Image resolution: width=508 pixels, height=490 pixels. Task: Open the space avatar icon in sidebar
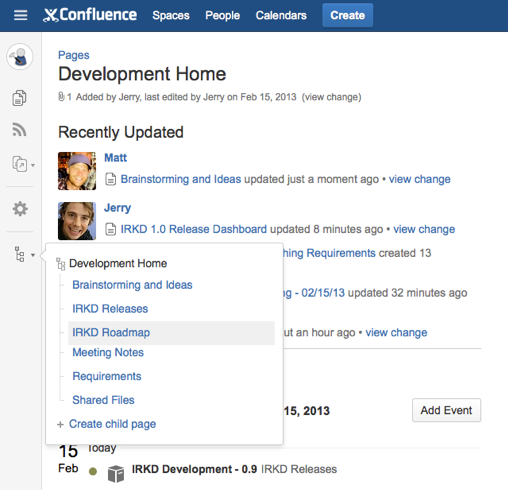[x=20, y=57]
